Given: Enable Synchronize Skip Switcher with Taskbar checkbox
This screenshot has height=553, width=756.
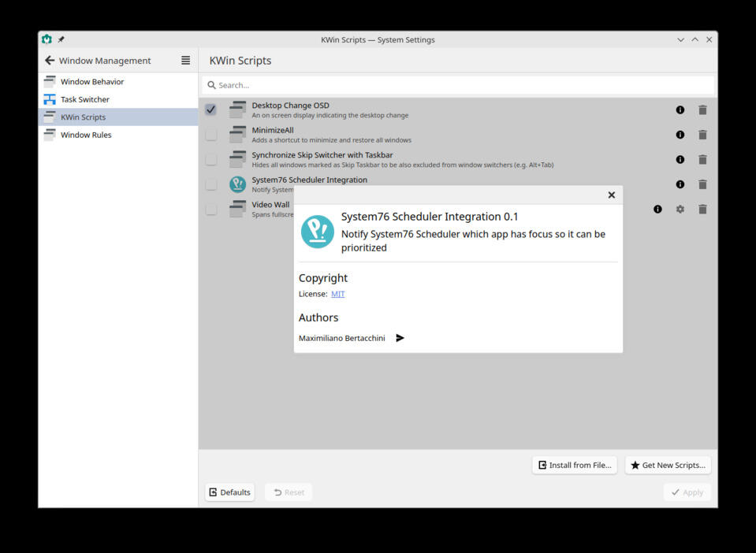Looking at the screenshot, I should coord(210,159).
